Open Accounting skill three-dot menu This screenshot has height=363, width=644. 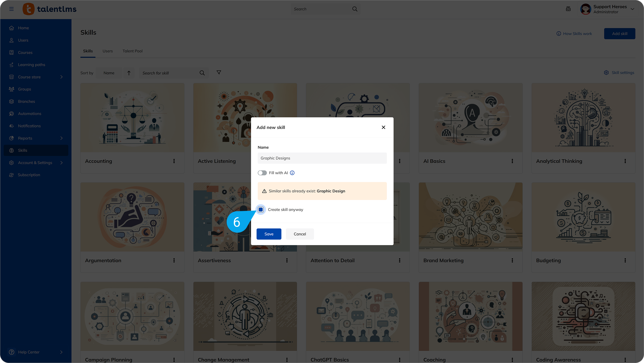coord(174,161)
